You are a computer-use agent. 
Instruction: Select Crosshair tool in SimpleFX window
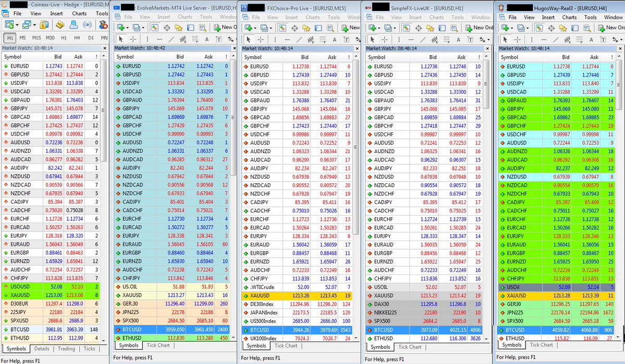384,39
